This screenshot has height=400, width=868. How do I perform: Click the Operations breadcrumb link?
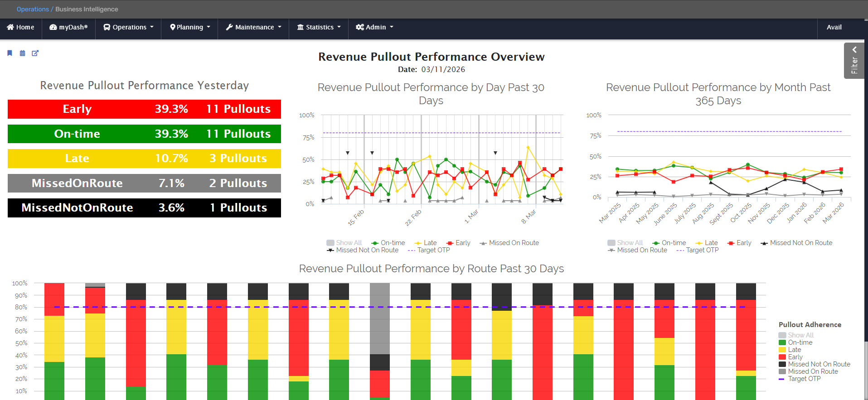(x=33, y=9)
